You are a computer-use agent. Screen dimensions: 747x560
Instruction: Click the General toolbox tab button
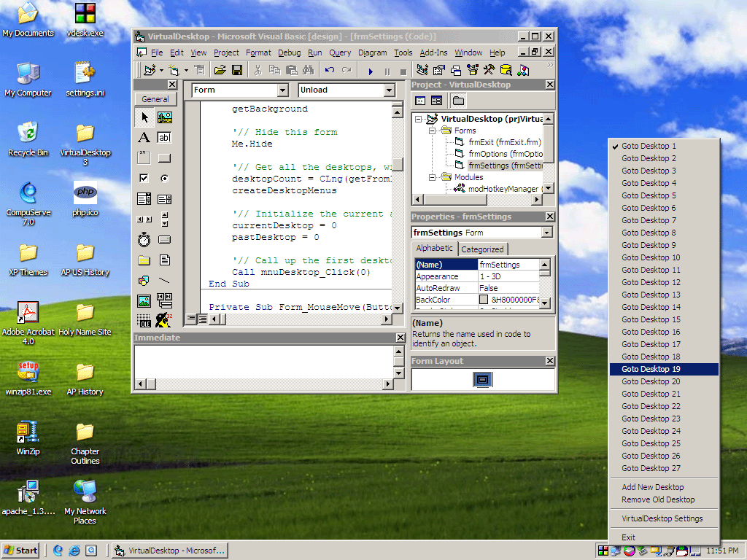pyautogui.click(x=155, y=99)
